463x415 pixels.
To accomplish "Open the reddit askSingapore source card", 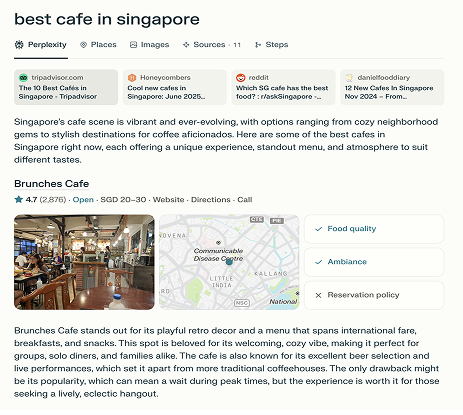I will (283, 87).
